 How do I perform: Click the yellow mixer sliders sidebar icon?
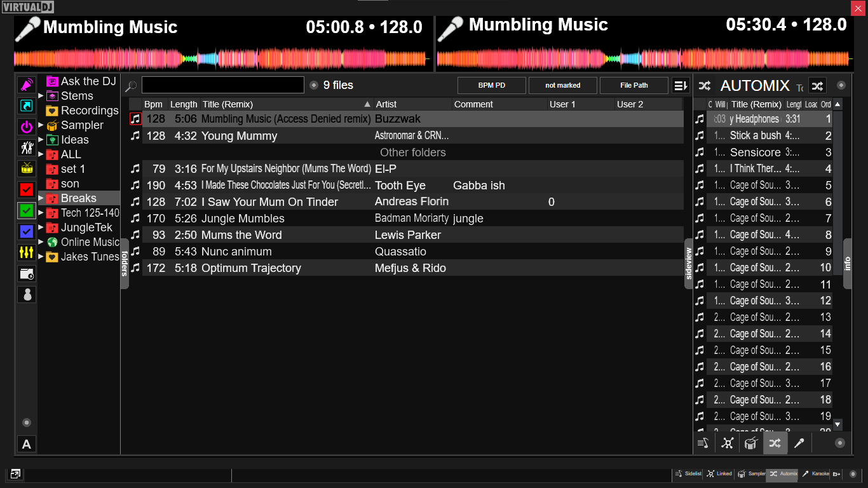[x=26, y=252]
